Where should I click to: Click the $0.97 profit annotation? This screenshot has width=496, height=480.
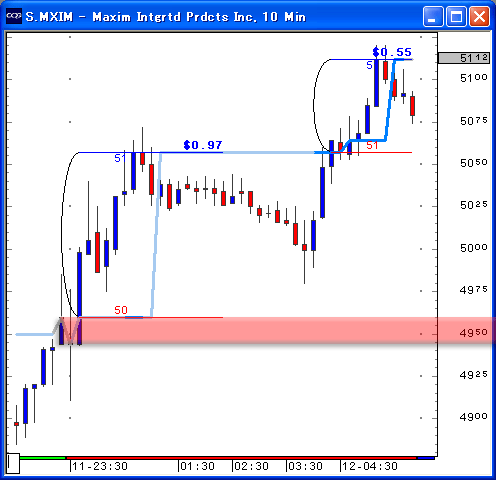[x=203, y=145]
